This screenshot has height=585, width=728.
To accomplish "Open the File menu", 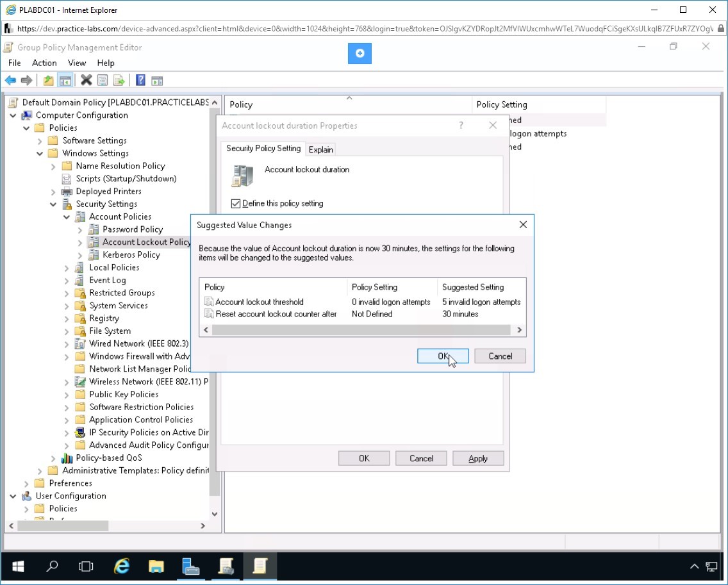I will point(14,63).
